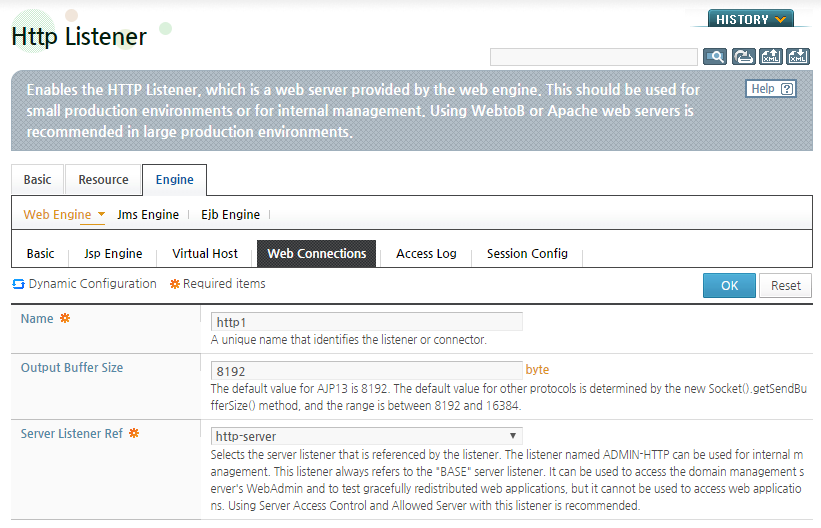This screenshot has height=528, width=821.
Task: Click the Help button
Action: pos(771,89)
